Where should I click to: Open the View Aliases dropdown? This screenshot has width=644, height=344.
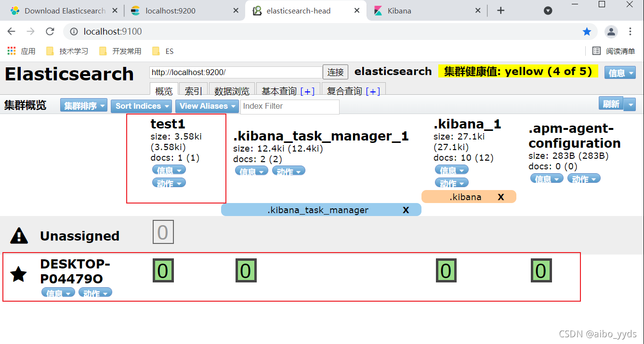click(207, 106)
